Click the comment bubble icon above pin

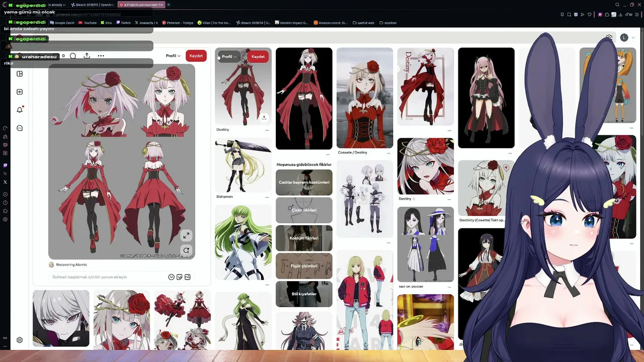point(73,56)
